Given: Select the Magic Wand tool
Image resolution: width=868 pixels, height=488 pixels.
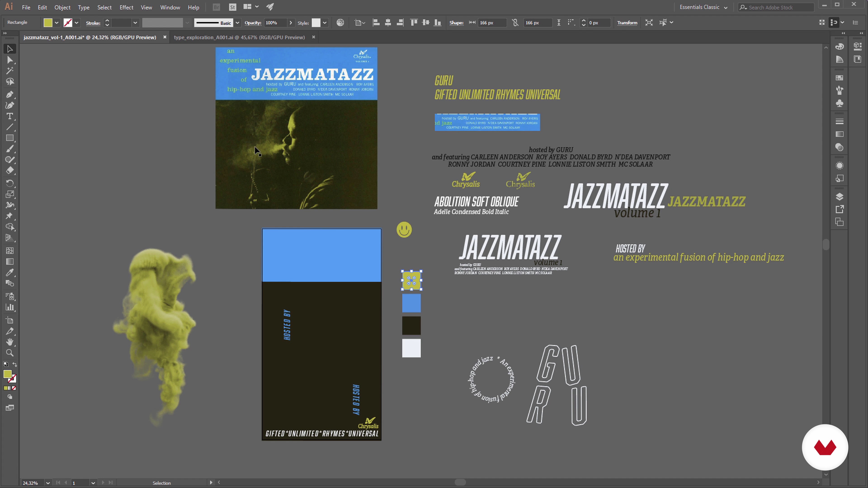Looking at the screenshot, I should tap(10, 71).
